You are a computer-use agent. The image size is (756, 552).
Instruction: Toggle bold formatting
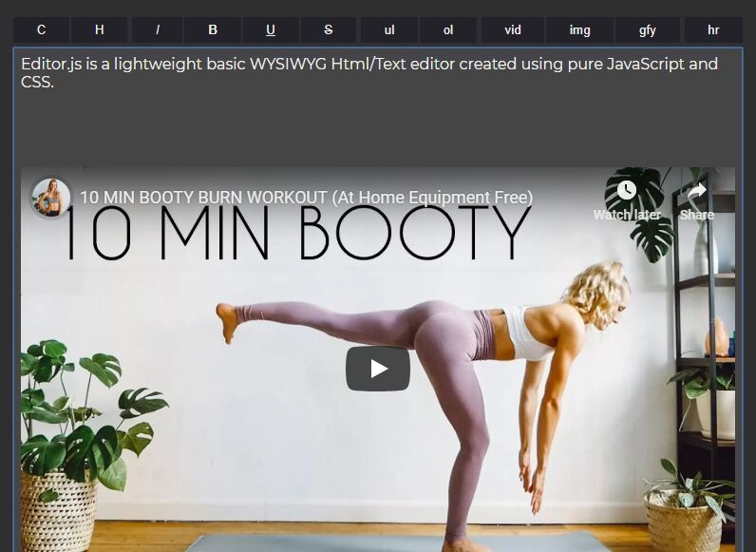point(213,29)
